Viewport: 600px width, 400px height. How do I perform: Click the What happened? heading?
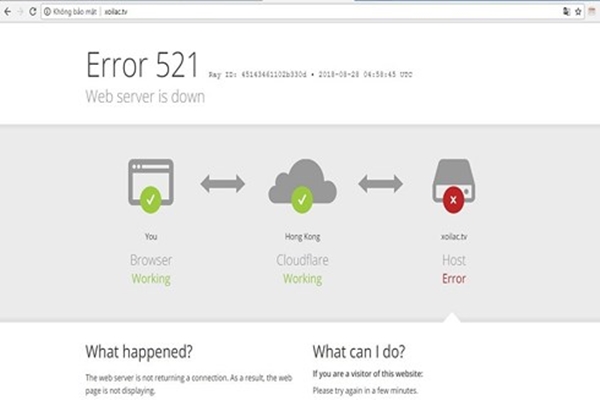tap(139, 352)
